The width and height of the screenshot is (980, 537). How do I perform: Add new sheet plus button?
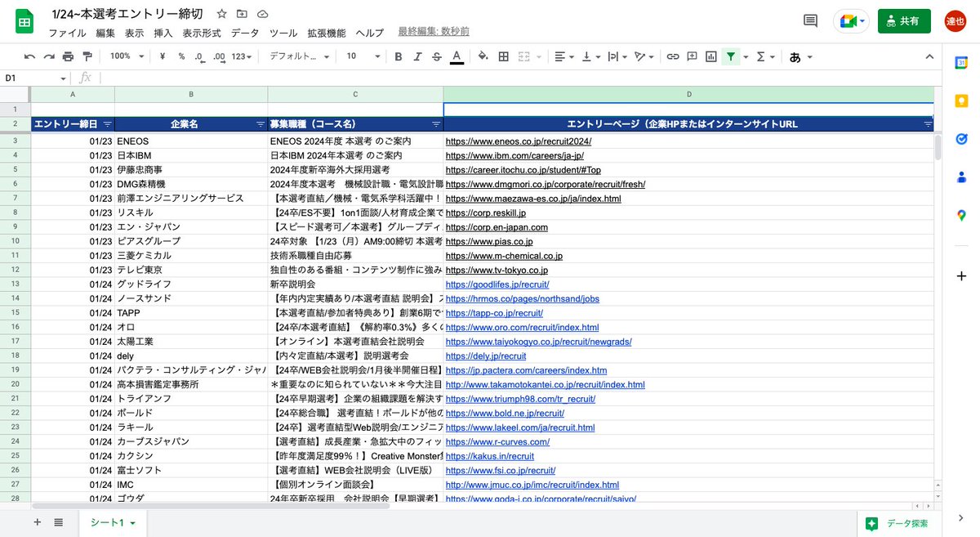pos(37,522)
